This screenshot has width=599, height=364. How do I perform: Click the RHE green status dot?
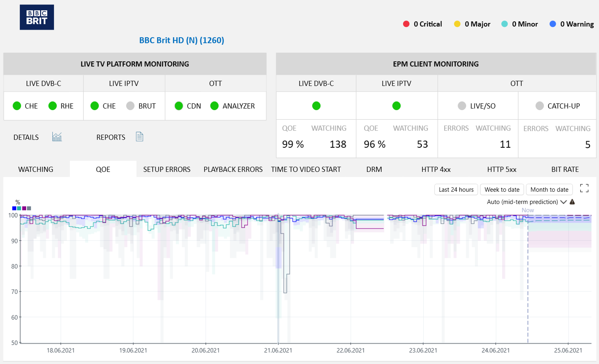pos(52,106)
